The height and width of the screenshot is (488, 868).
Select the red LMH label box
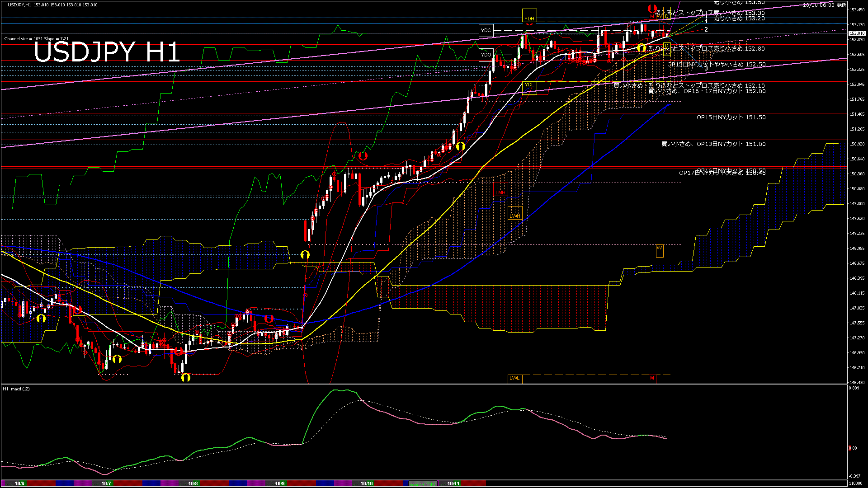coord(500,190)
